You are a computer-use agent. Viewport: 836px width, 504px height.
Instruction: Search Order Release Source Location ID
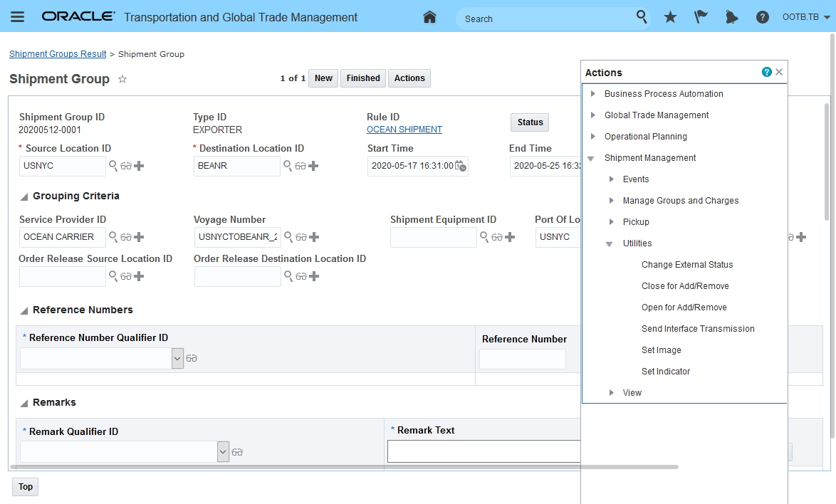(113, 276)
